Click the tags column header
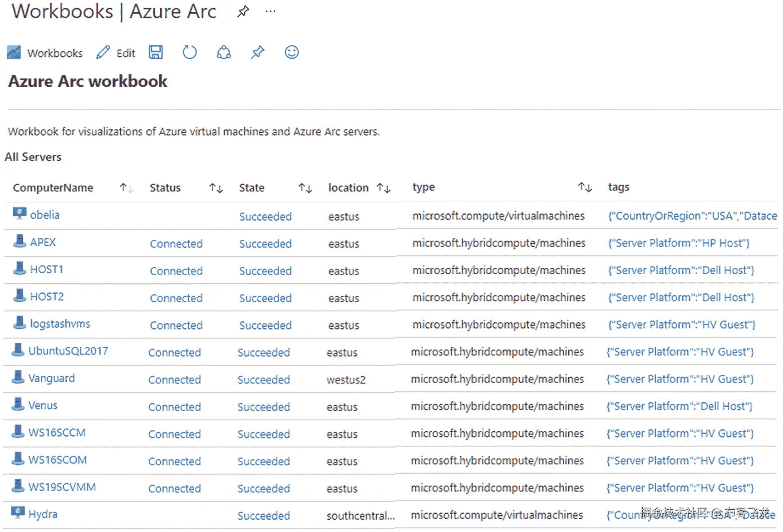783x532 pixels. pos(618,187)
